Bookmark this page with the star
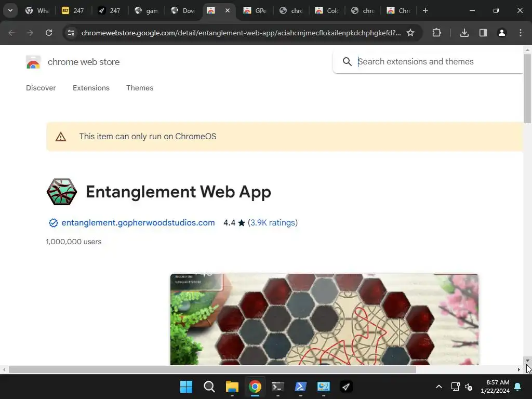The image size is (532, 399). (x=410, y=33)
